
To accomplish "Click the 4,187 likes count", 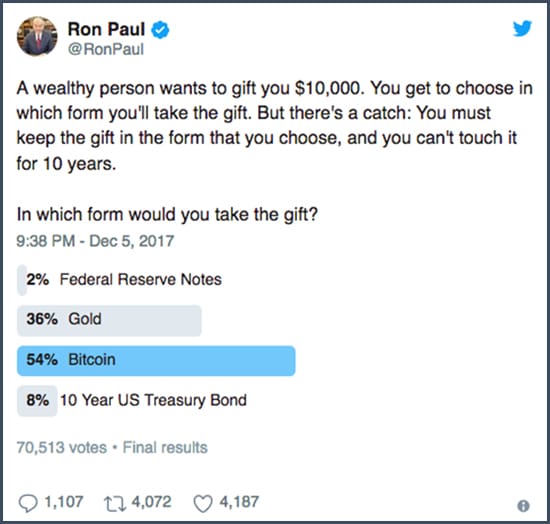I will pyautogui.click(x=239, y=502).
